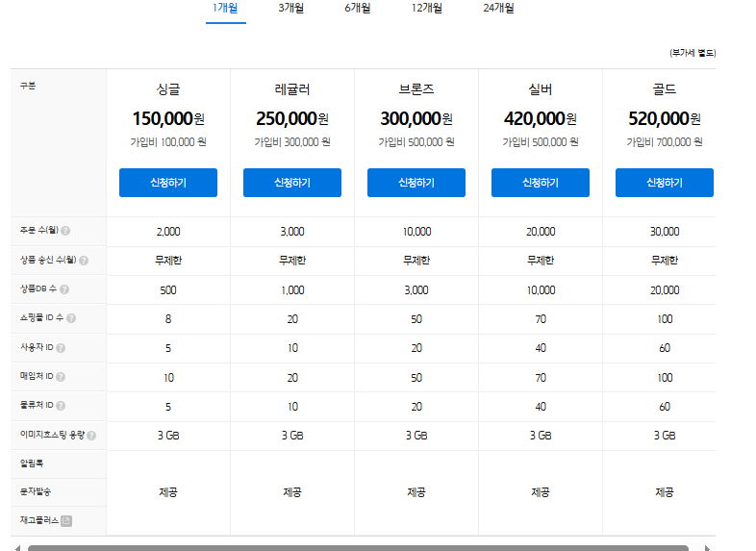Click 가입비 300,000 원 under 레귤러
Image resolution: width=756 pixels, height=551 pixels.
[x=292, y=142]
